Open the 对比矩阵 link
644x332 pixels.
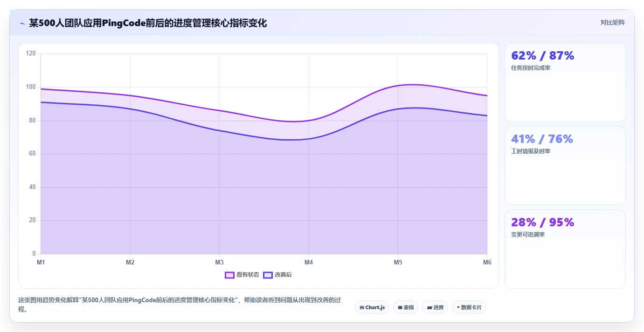tap(612, 22)
